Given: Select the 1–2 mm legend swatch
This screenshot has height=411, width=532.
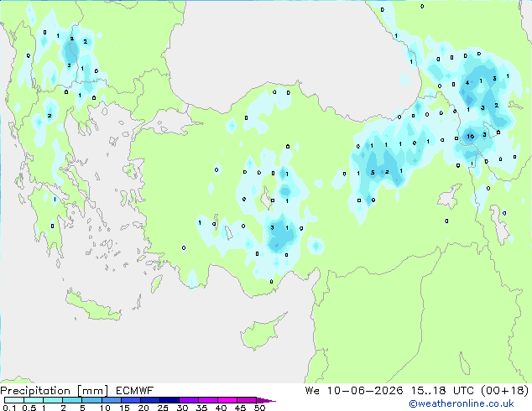Looking at the screenshot, I should [53, 400].
